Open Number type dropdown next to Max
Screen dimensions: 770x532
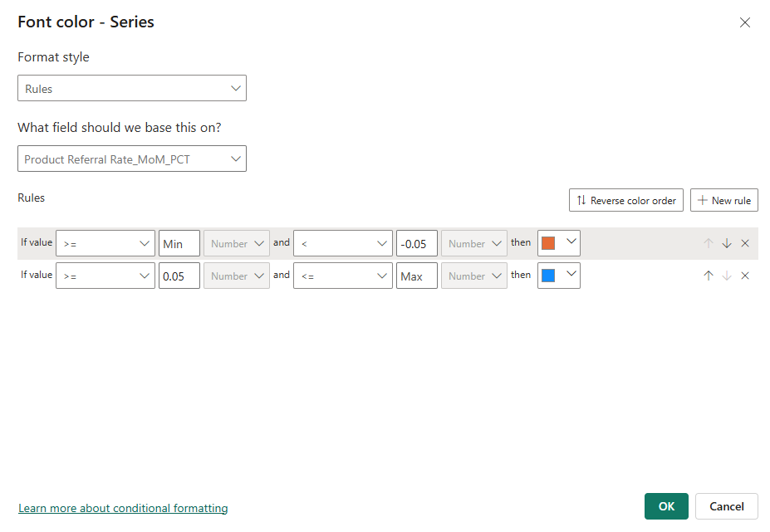tap(474, 276)
